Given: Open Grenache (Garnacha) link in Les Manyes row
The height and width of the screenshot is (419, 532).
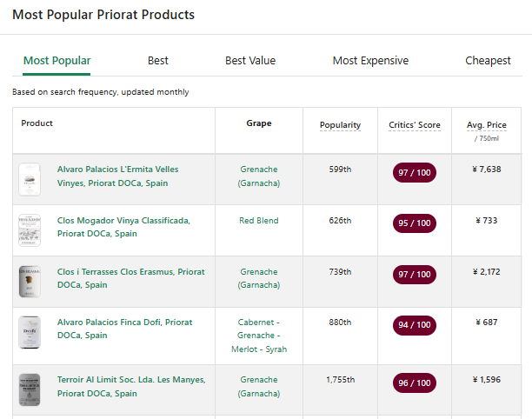Looking at the screenshot, I should pyautogui.click(x=259, y=387).
